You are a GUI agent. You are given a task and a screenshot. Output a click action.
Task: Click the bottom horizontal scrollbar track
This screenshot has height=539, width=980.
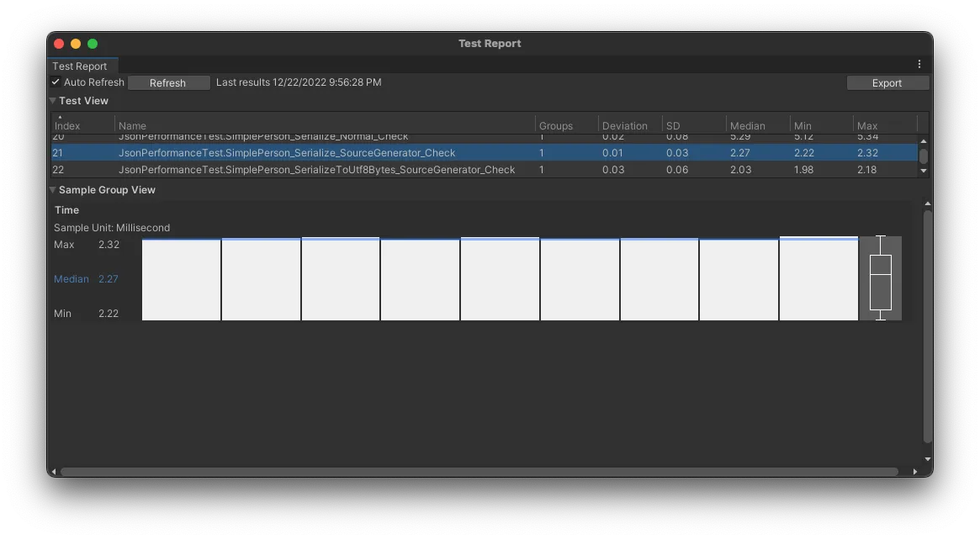point(479,472)
